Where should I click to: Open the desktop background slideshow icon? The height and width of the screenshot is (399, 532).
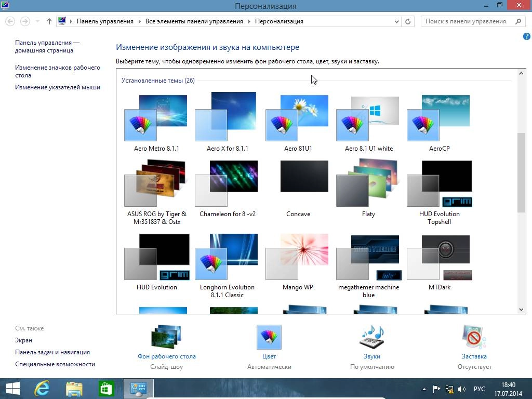(x=166, y=337)
